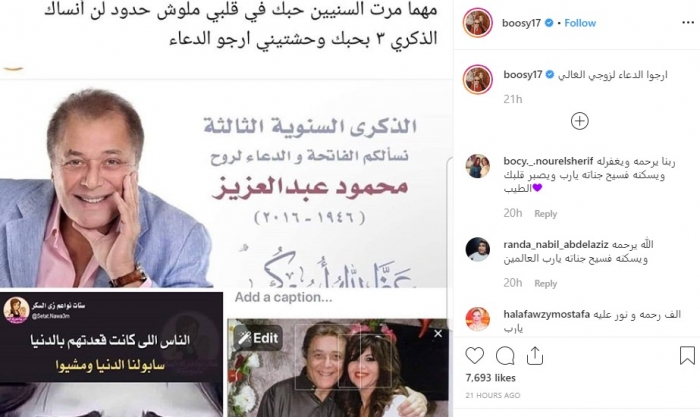Open the three-dot more options menu

pos(688,23)
